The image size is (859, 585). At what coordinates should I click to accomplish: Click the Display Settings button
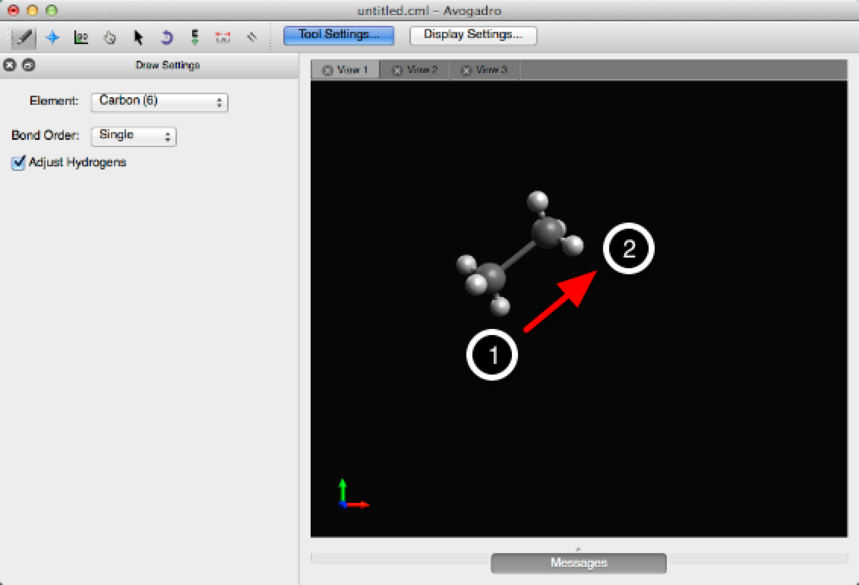click(473, 35)
